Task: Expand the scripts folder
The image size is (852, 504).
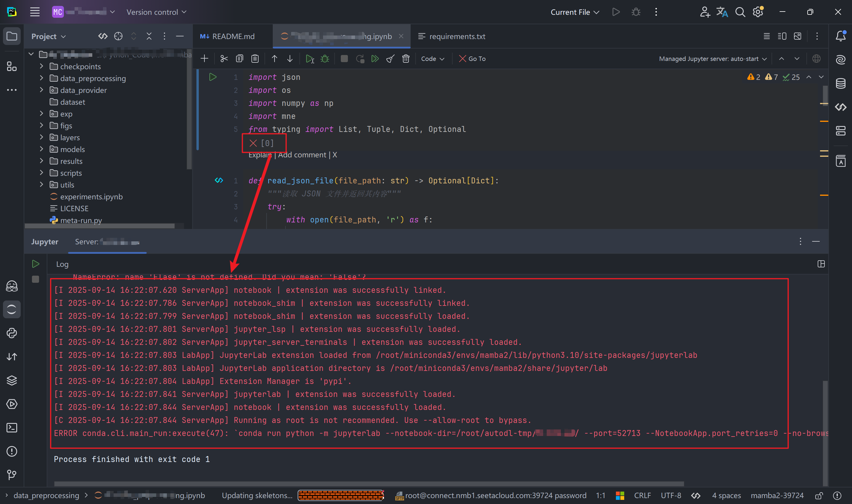Action: pyautogui.click(x=41, y=173)
